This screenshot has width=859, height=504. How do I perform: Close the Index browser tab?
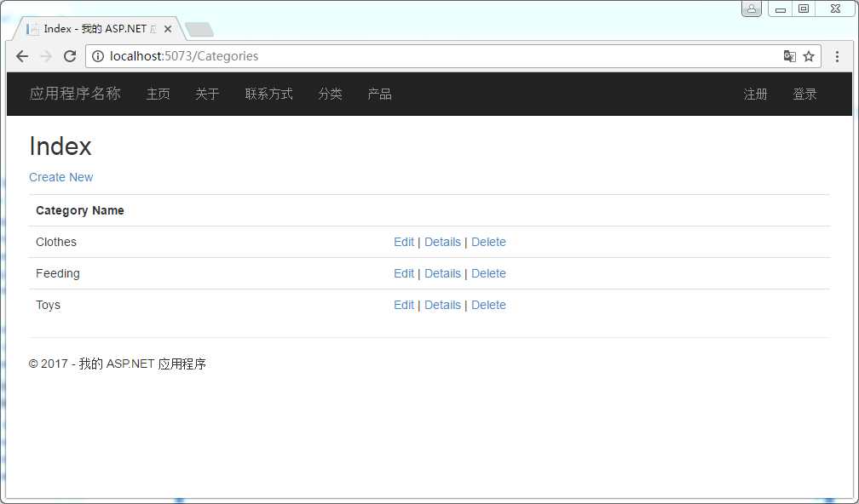click(x=168, y=29)
